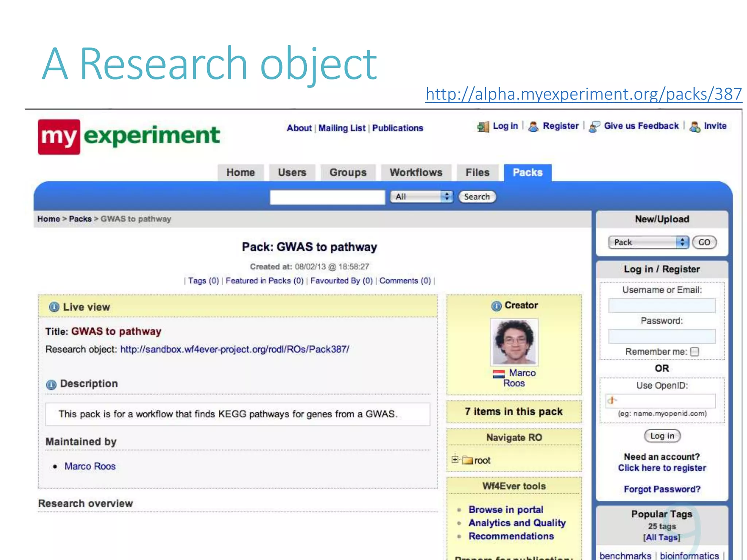Open the Pack type dropdown under New/Upload
Viewport: 747px width, 560px height.
tap(649, 242)
